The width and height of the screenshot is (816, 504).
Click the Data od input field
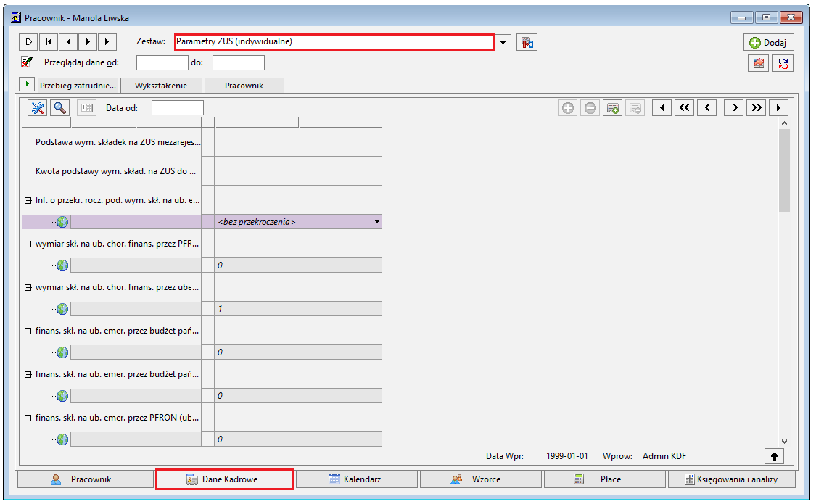pyautogui.click(x=178, y=107)
